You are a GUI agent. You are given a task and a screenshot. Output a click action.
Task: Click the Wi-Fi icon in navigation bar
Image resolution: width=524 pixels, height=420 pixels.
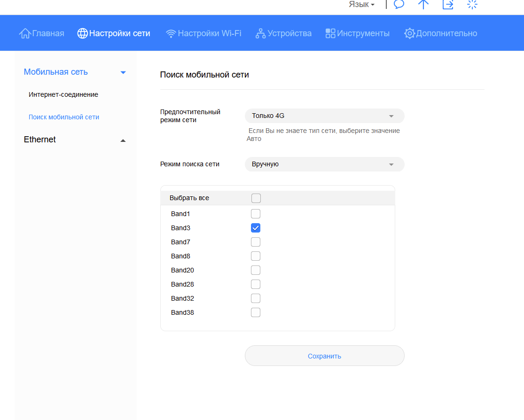171,33
